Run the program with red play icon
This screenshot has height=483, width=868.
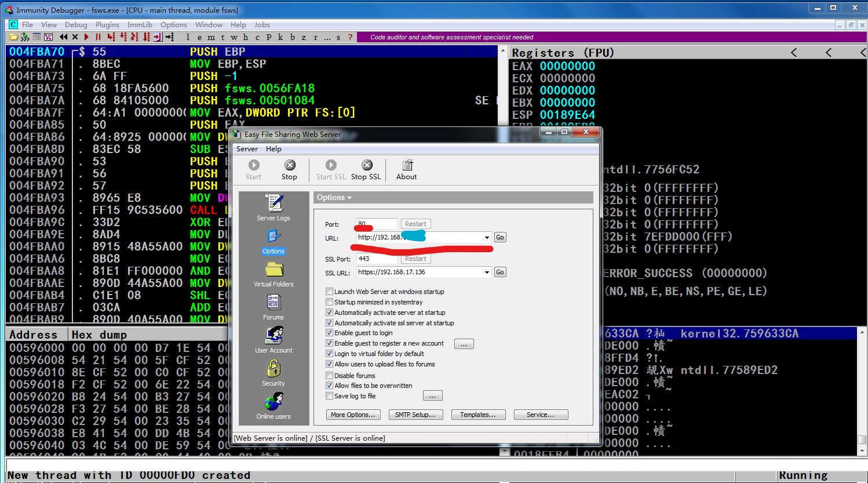86,37
